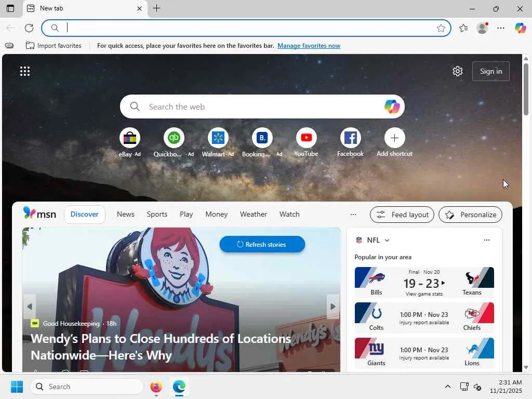The height and width of the screenshot is (399, 532).
Task: Switch to the Sports tab
Action: 157,215
